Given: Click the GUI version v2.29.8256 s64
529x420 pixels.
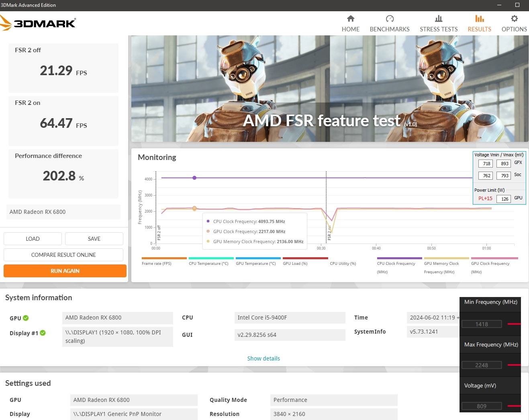Looking at the screenshot, I should pos(290,335).
